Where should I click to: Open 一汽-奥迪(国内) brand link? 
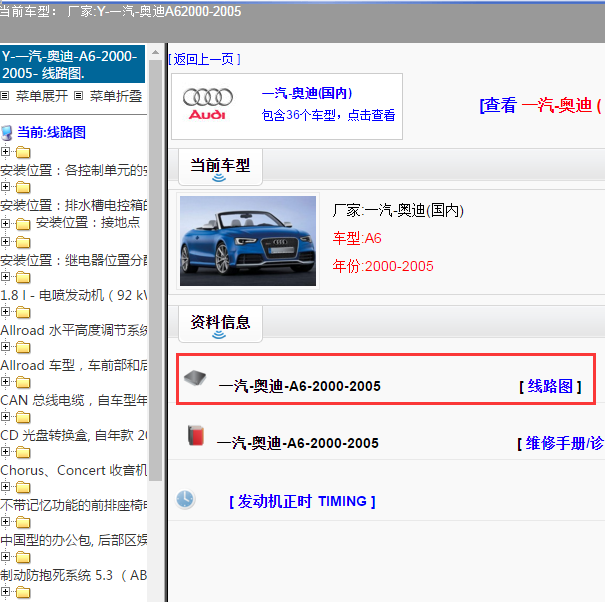[307, 93]
